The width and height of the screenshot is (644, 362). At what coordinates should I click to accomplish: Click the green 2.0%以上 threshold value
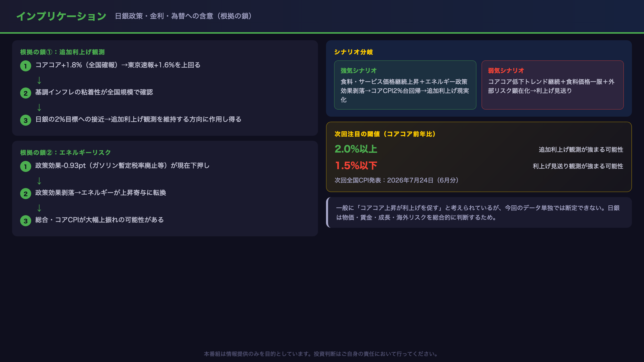(x=356, y=149)
